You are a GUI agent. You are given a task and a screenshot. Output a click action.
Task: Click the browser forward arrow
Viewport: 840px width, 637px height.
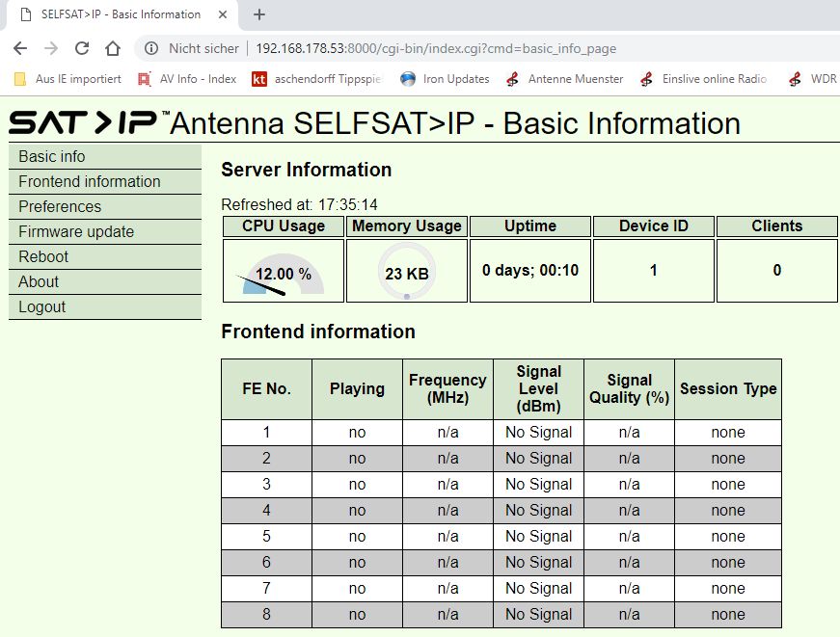51,48
